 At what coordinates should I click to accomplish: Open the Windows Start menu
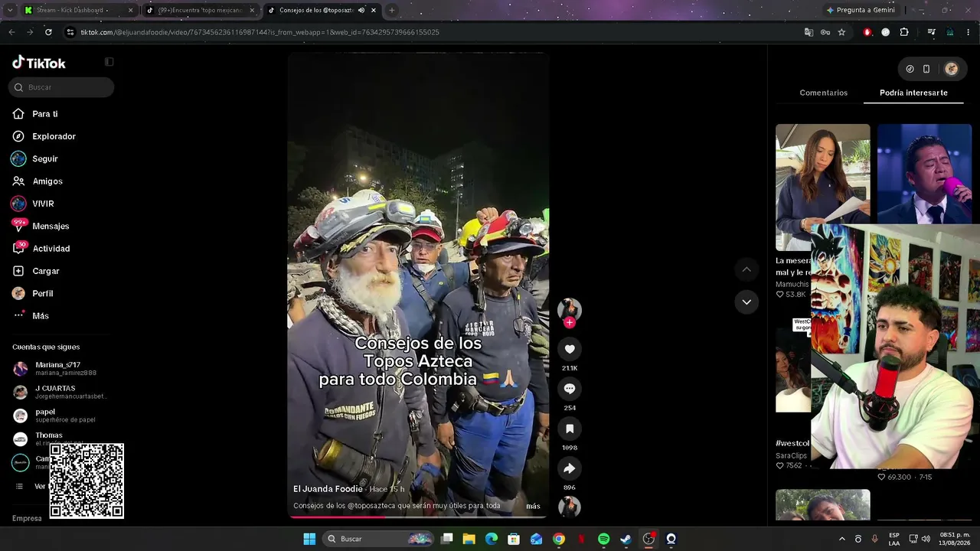pos(309,539)
